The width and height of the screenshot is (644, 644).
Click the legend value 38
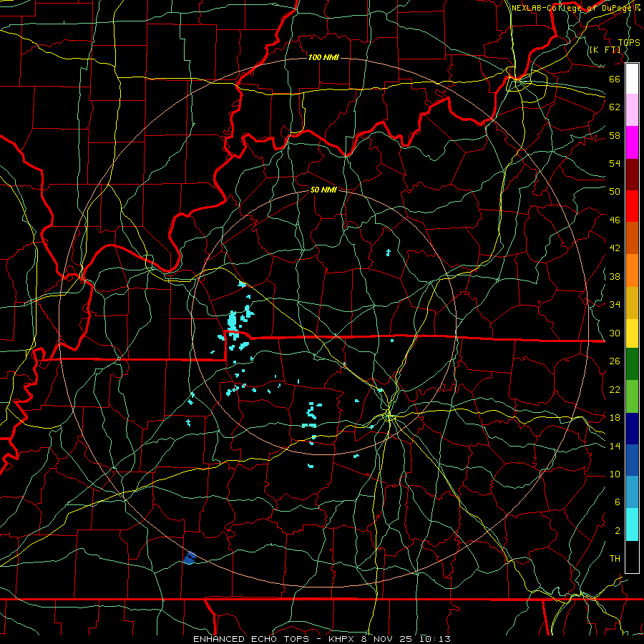[615, 276]
